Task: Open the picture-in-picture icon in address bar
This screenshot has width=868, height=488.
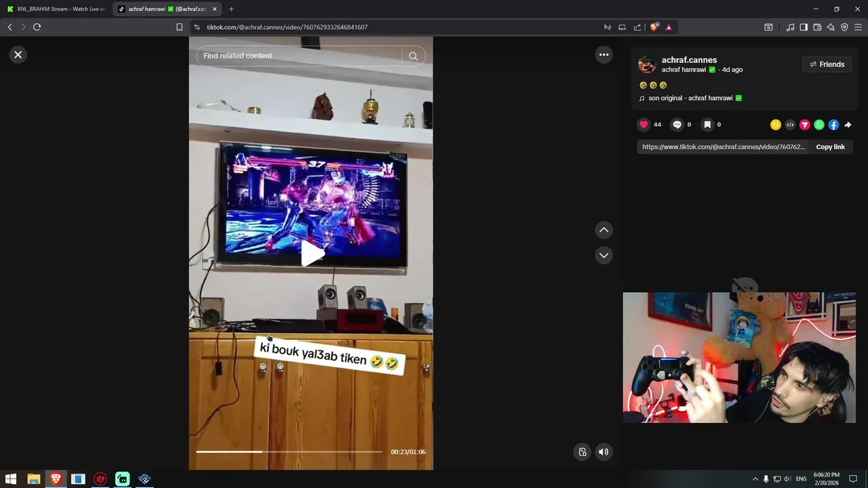Action: pos(622,27)
